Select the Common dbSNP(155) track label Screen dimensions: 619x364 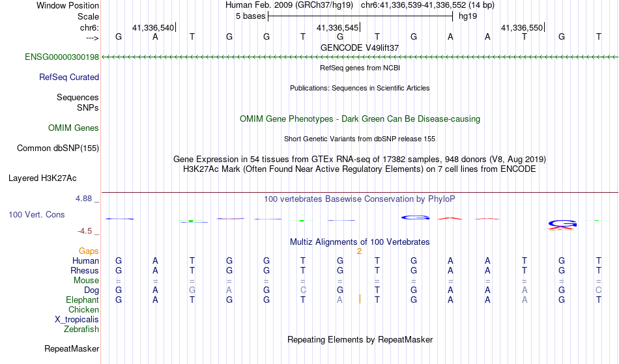(x=57, y=148)
